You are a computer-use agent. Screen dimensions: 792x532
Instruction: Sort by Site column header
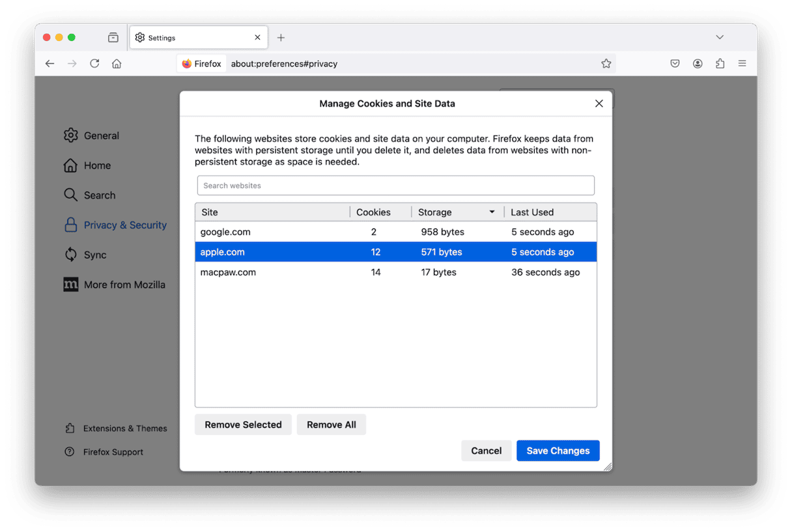click(272, 212)
